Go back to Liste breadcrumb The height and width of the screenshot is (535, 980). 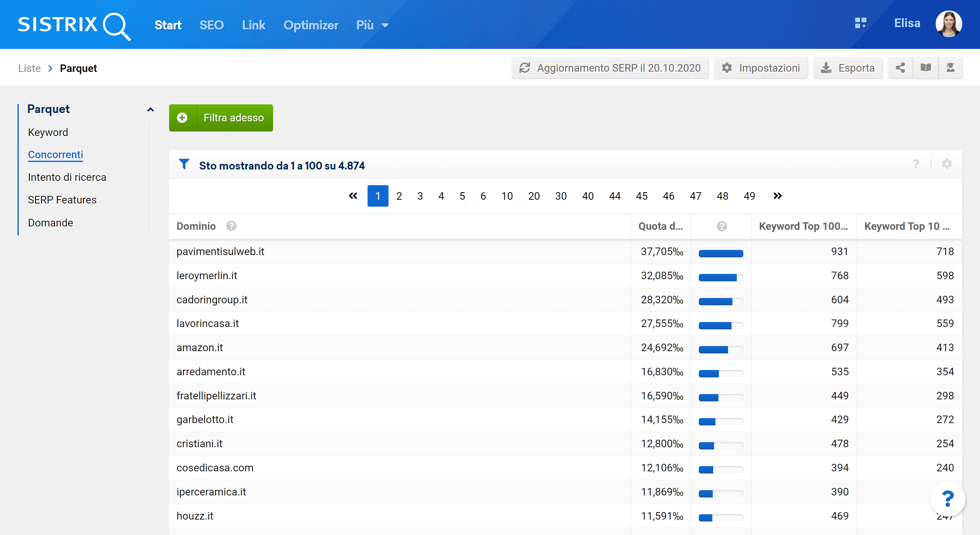pyautogui.click(x=29, y=69)
